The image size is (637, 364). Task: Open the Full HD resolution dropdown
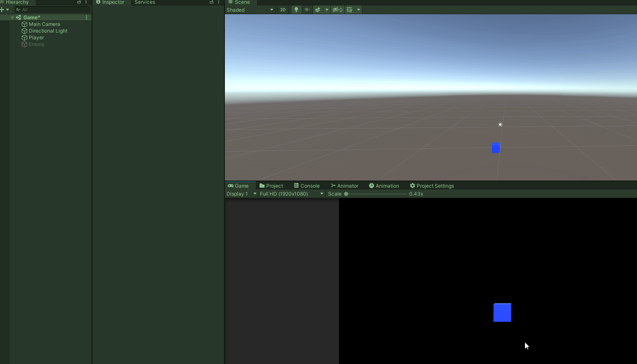coord(291,193)
